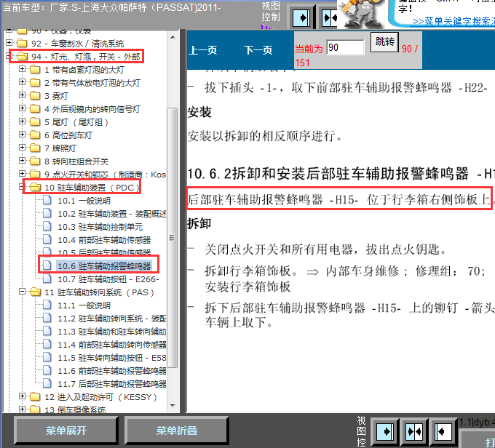Click page icon of 10.7 驻车辅助按钮

[47, 279]
